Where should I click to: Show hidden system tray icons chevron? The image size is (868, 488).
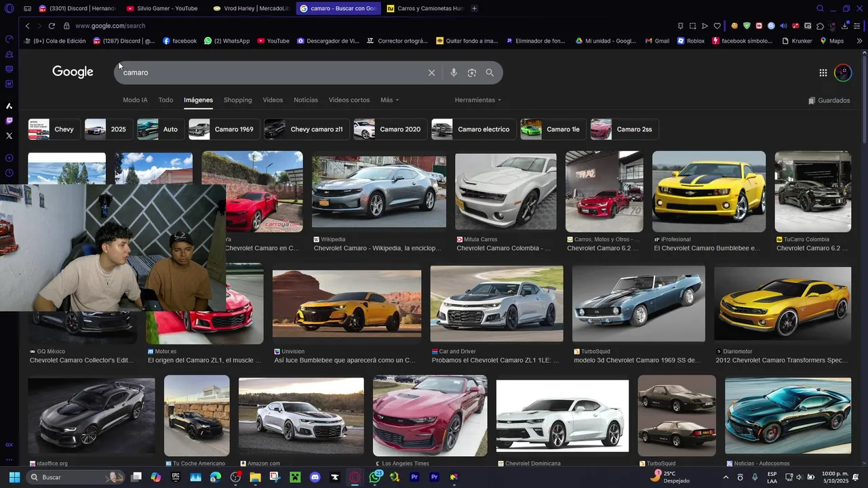pos(726,477)
